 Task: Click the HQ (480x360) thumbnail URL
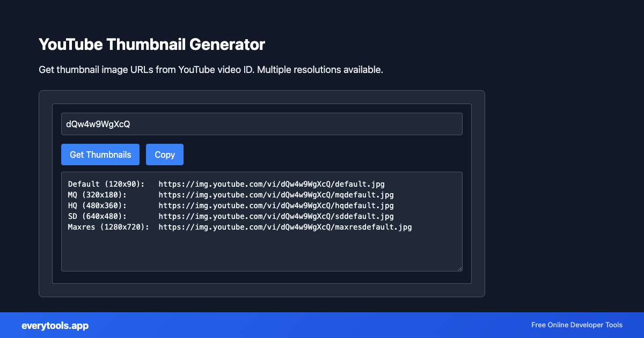(x=275, y=205)
